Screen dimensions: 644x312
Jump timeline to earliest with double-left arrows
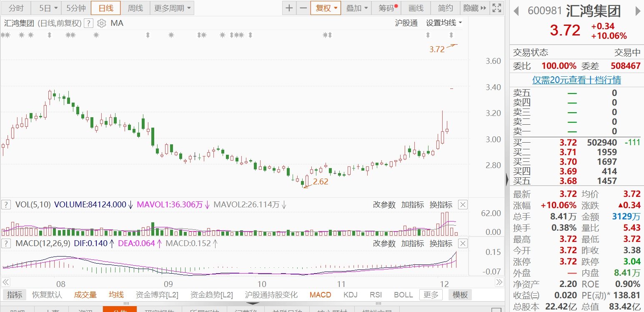(6, 282)
